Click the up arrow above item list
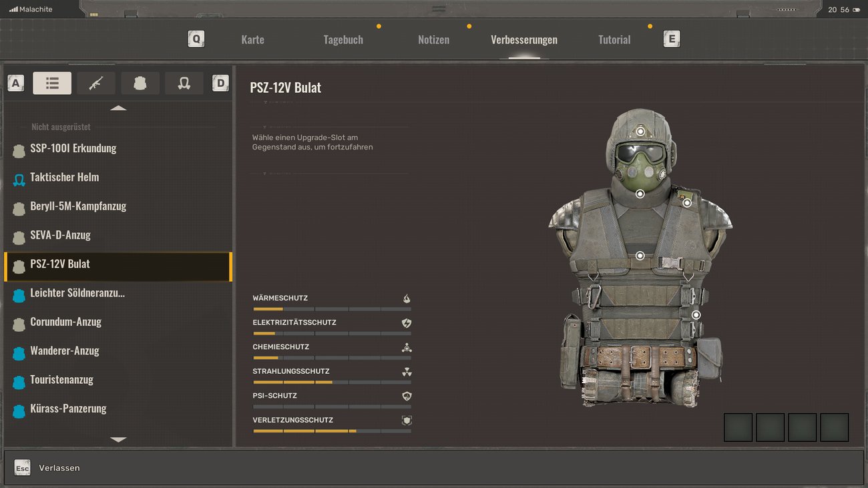This screenshot has height=488, width=868. tap(118, 107)
